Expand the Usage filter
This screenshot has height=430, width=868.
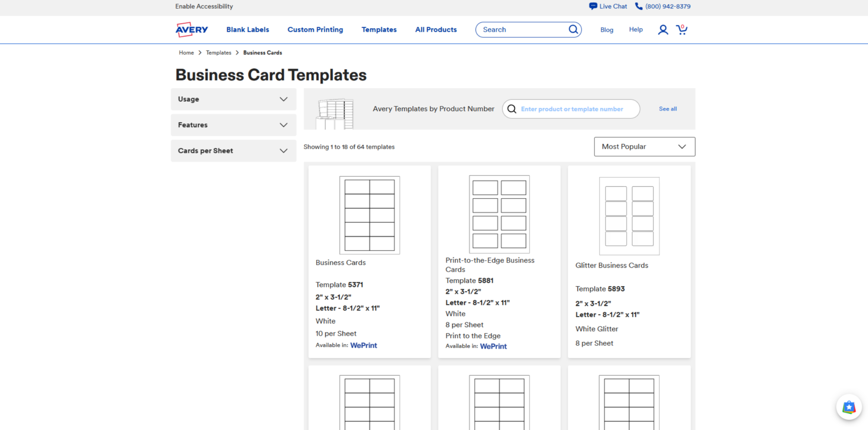pyautogui.click(x=233, y=99)
